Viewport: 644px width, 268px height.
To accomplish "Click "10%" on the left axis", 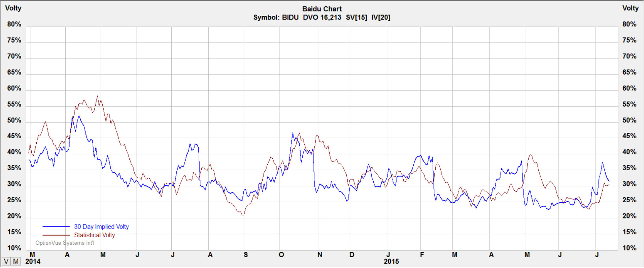I will 14,248.
